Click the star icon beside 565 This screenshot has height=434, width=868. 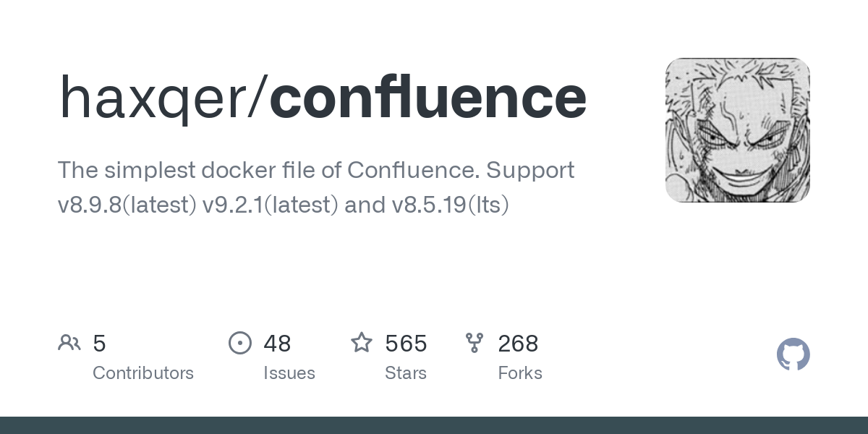pyautogui.click(x=362, y=342)
